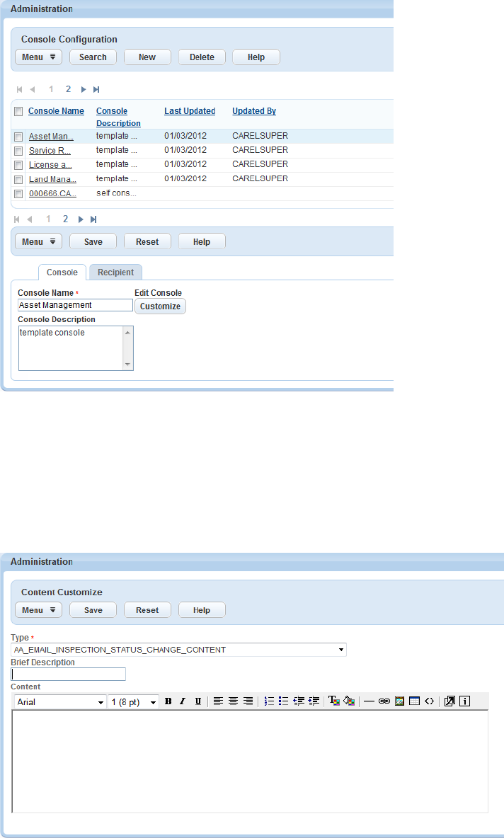Insert a numbered list in the editor
504x838 pixels.
click(269, 701)
